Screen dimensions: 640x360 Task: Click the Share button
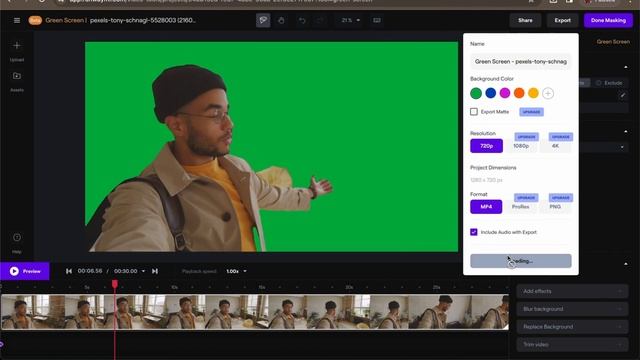pyautogui.click(x=525, y=20)
